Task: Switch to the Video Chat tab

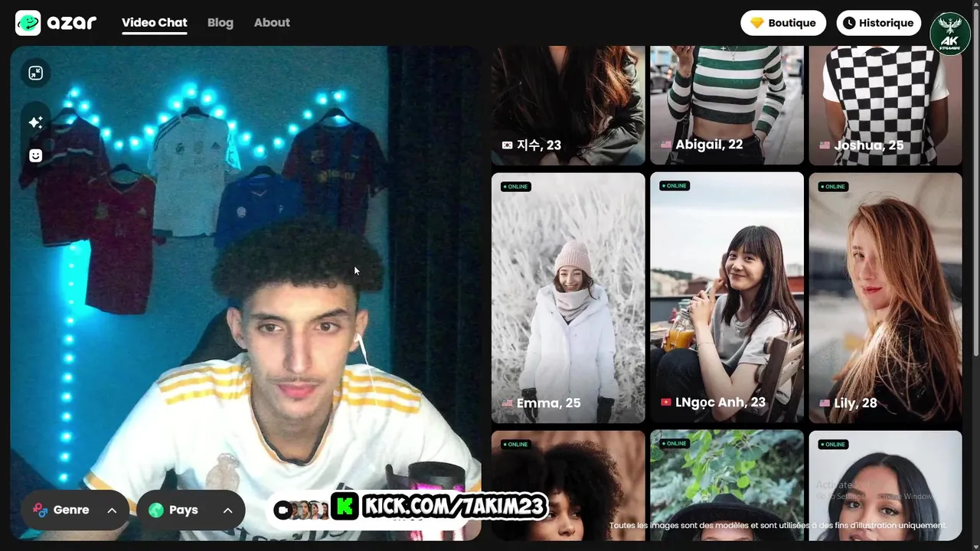Action: point(155,23)
